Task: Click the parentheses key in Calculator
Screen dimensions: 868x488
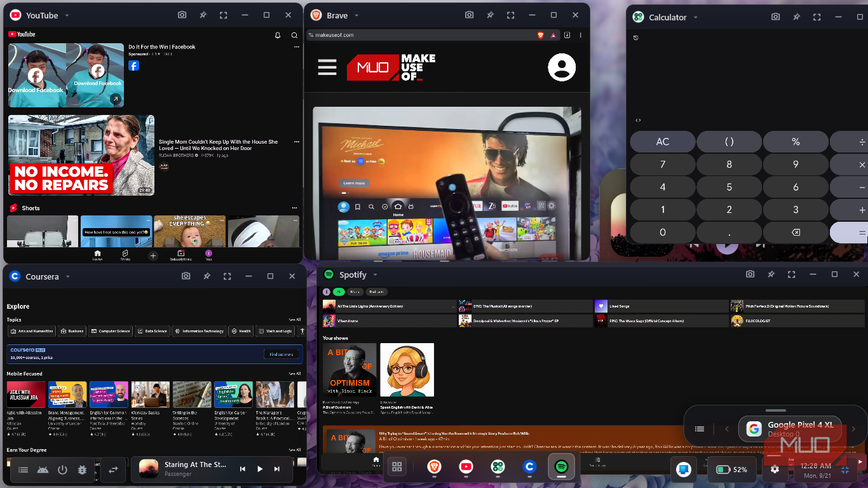Action: click(x=729, y=142)
